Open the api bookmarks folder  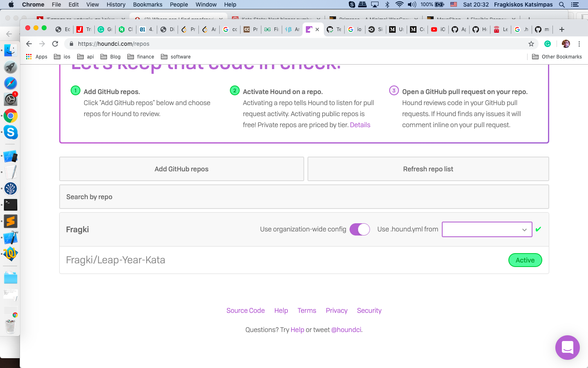pyautogui.click(x=85, y=57)
